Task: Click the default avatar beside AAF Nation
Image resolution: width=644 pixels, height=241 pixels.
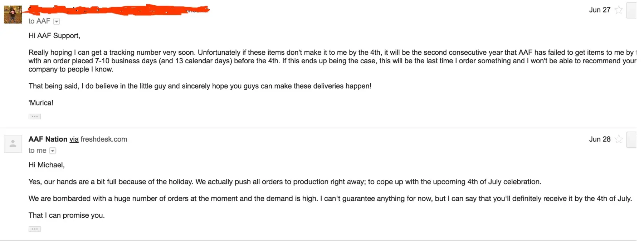Action: 13,144
